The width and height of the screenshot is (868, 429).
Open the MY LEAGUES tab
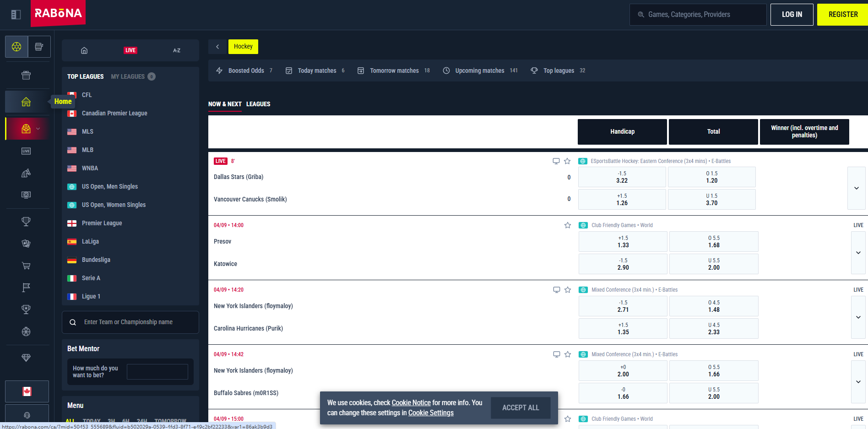[x=133, y=76]
